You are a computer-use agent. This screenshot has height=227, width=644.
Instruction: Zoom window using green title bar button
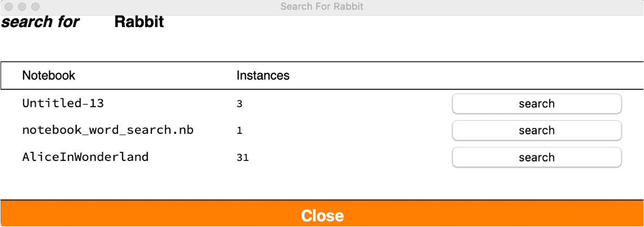click(35, 7)
